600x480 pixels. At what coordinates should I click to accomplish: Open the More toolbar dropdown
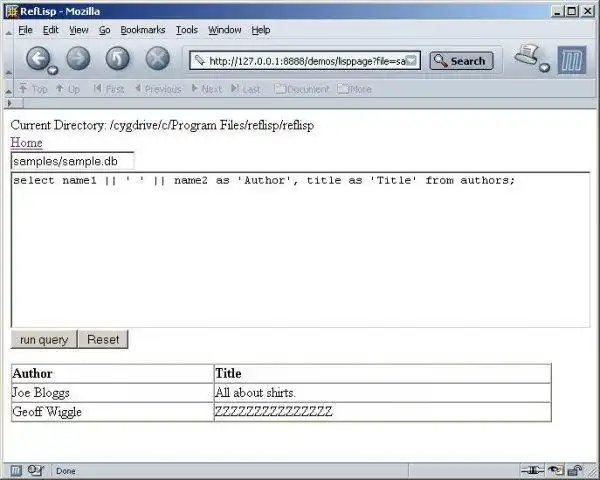click(354, 89)
